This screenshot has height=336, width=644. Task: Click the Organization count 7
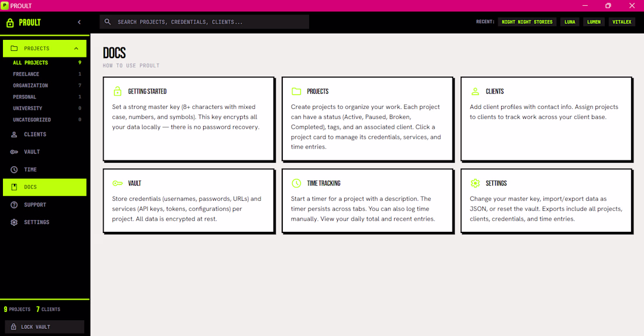click(x=80, y=85)
